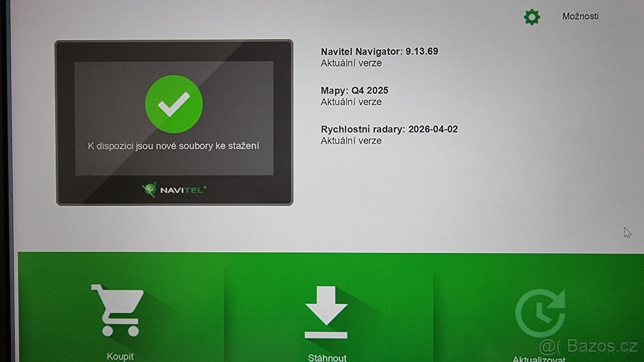
Task: Click message 'K dispozici jsou nové soubory ke stažení'
Action: pyautogui.click(x=173, y=145)
